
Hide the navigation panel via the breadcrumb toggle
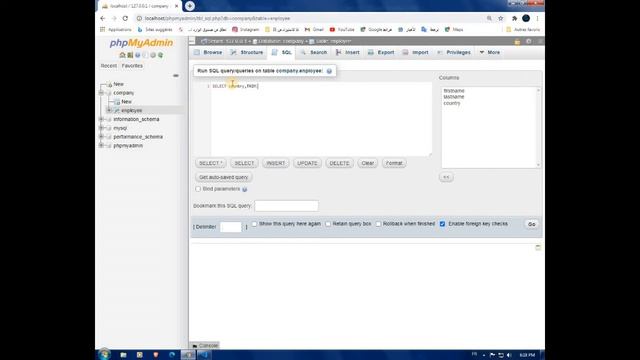click(x=192, y=41)
